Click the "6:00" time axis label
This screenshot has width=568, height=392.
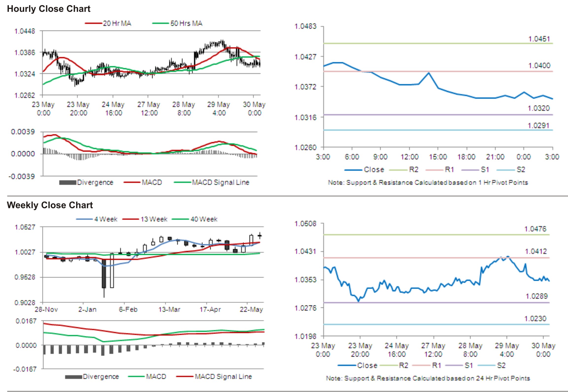point(352,157)
